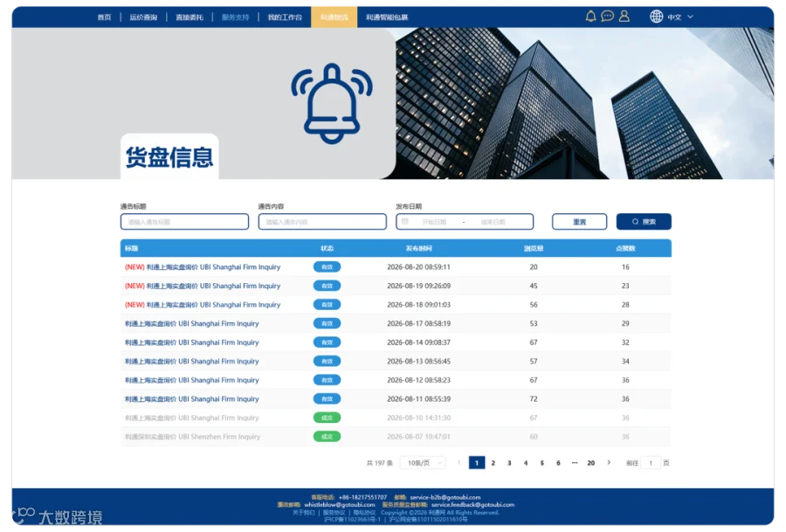Click the next page arrow
Image resolution: width=786 pixels, height=532 pixels.
(609, 463)
